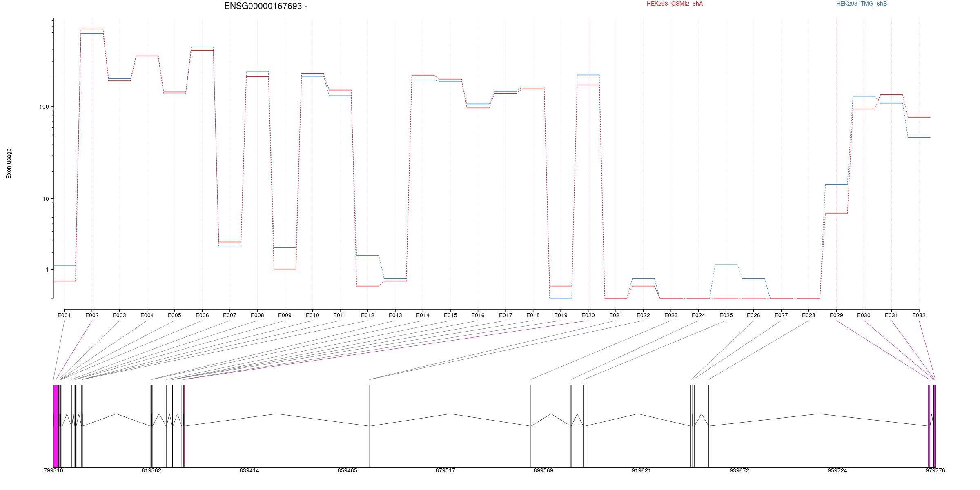Select exon label E027
Image resolution: width=980 pixels, height=490 pixels.
[x=781, y=315]
